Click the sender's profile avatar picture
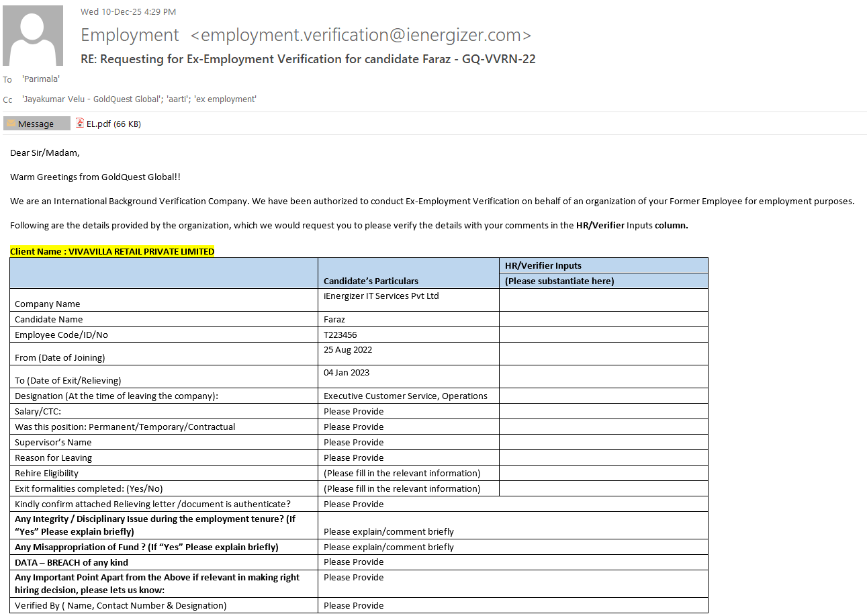 pos(33,36)
